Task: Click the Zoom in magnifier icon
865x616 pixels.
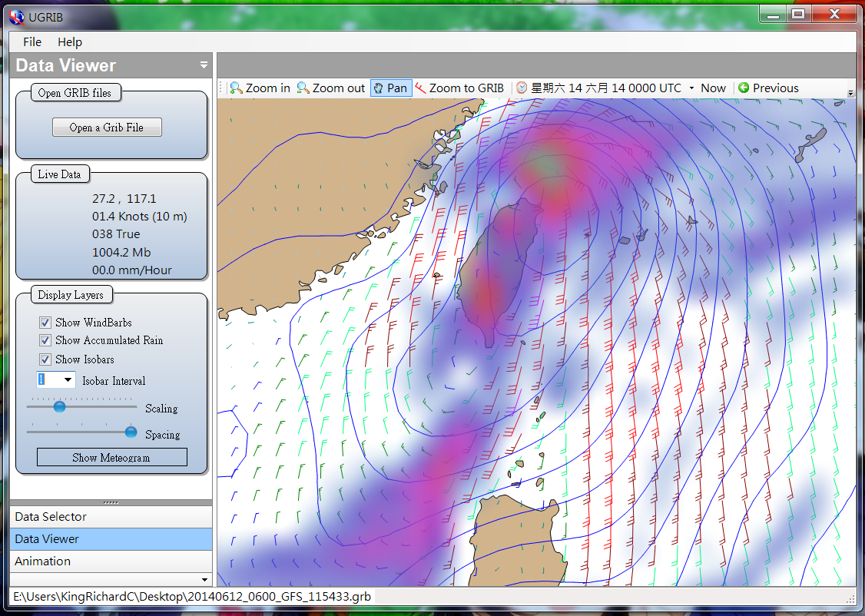Action: (237, 88)
